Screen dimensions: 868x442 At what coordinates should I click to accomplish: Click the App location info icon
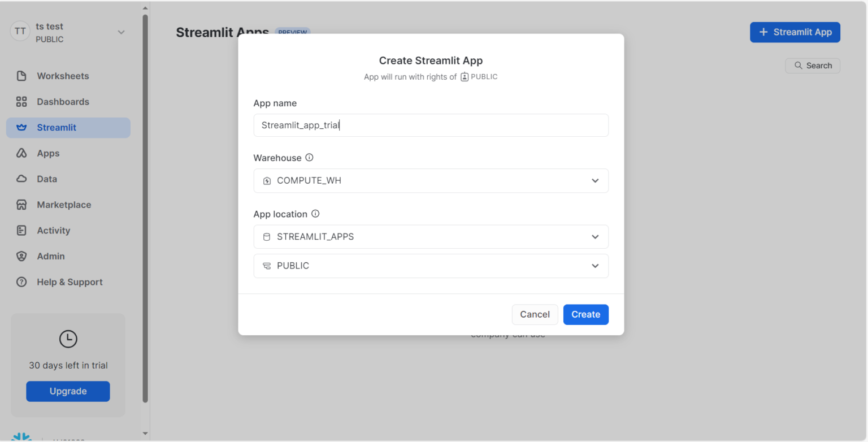[x=315, y=214]
